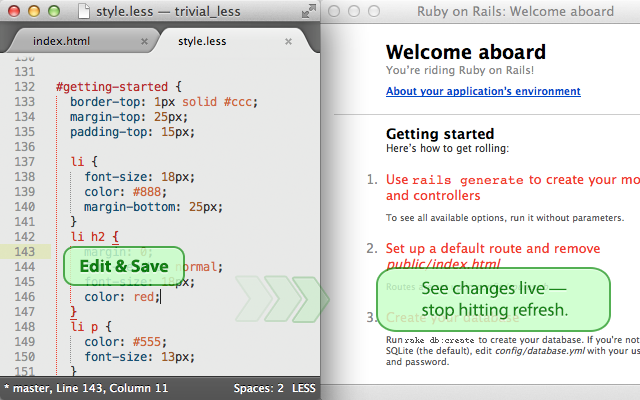Close the style.less tab
This screenshot has height=400, width=640.
pos(288,41)
